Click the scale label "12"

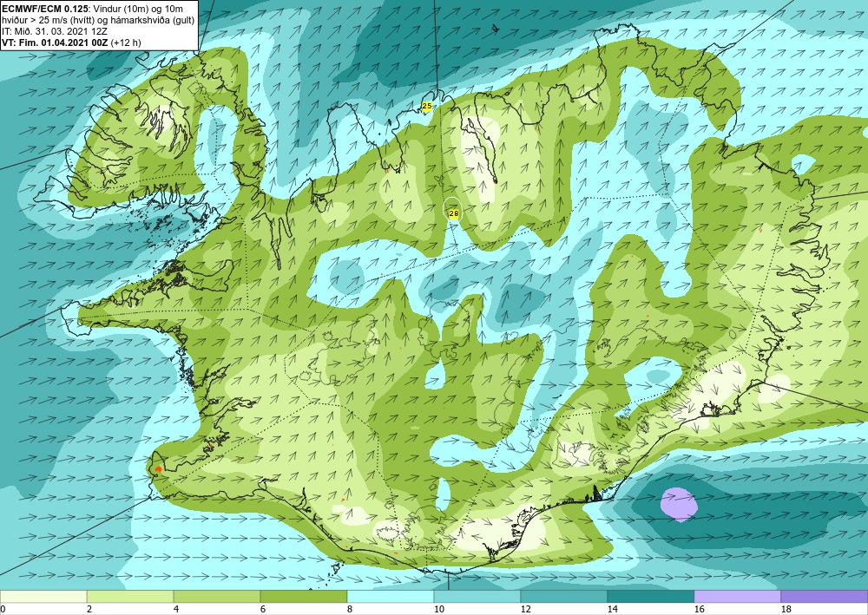coord(525,609)
